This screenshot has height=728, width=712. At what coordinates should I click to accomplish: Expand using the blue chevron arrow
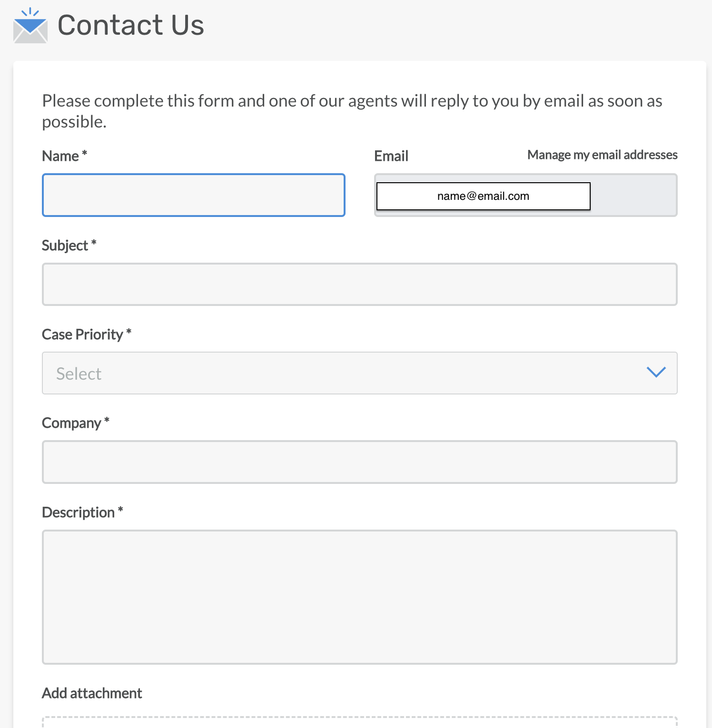(x=656, y=372)
